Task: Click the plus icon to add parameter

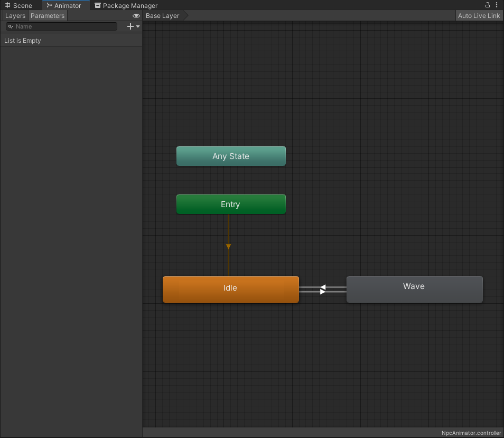Action: point(130,26)
